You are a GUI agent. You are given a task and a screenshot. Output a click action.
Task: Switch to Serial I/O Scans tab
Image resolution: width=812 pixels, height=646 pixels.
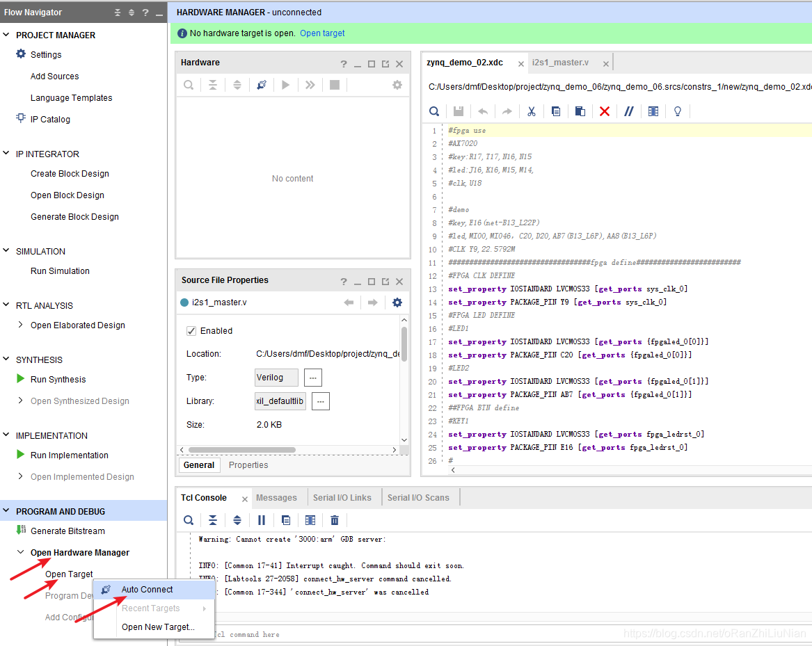coord(418,497)
